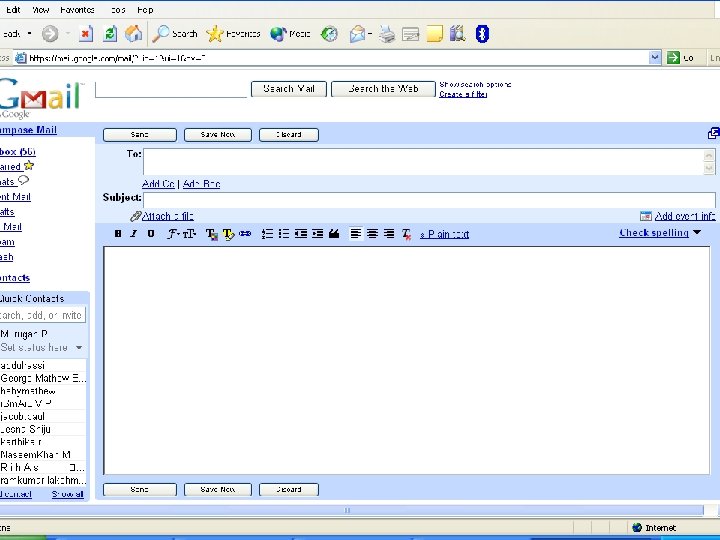Click the Add event info link
The image size is (720, 540).
coord(685,216)
